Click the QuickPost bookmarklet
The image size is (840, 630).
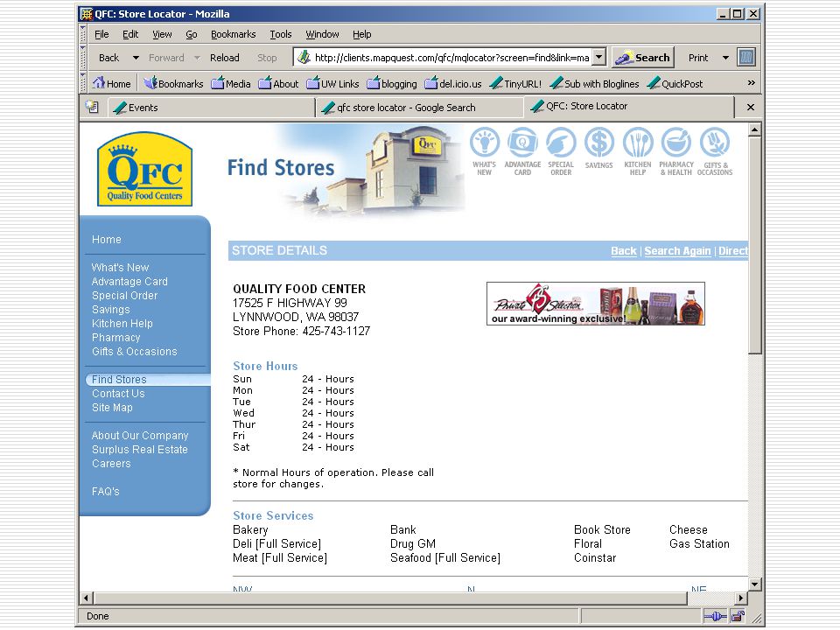coord(675,84)
